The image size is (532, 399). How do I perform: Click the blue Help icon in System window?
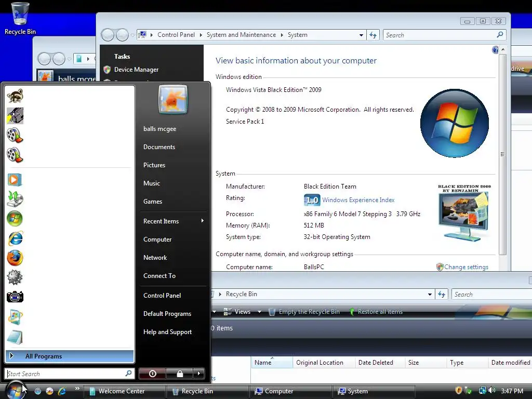495,50
